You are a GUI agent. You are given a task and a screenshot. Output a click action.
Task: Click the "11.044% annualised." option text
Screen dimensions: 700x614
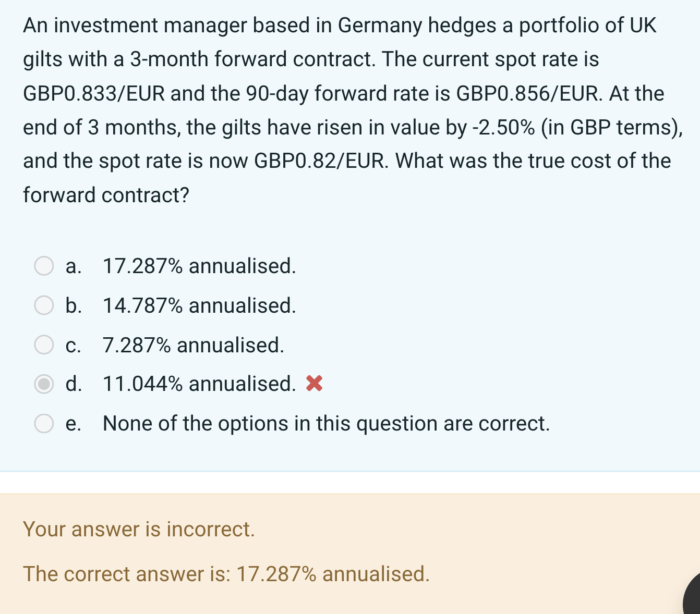pos(199,384)
